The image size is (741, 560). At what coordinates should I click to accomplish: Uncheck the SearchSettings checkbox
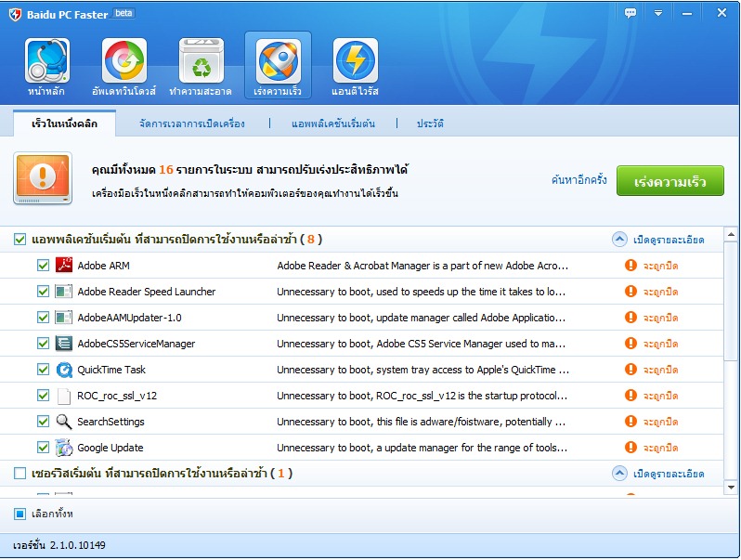(x=43, y=422)
